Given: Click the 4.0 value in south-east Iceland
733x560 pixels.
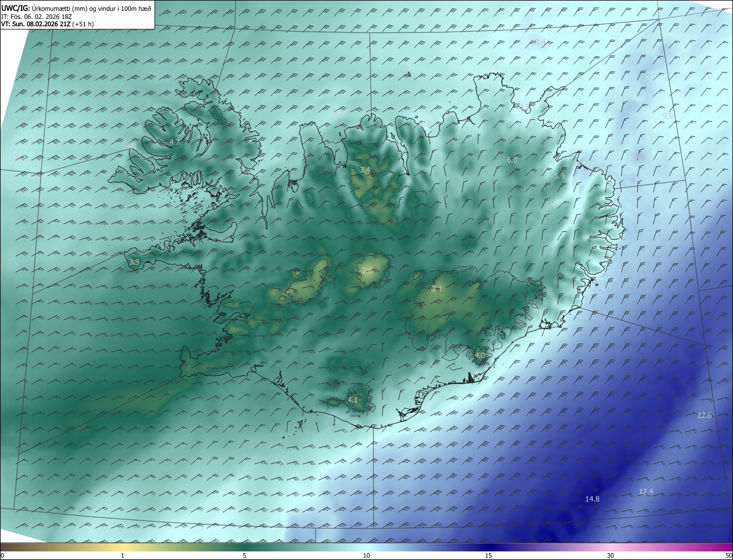Looking at the screenshot, I should pos(480,355).
